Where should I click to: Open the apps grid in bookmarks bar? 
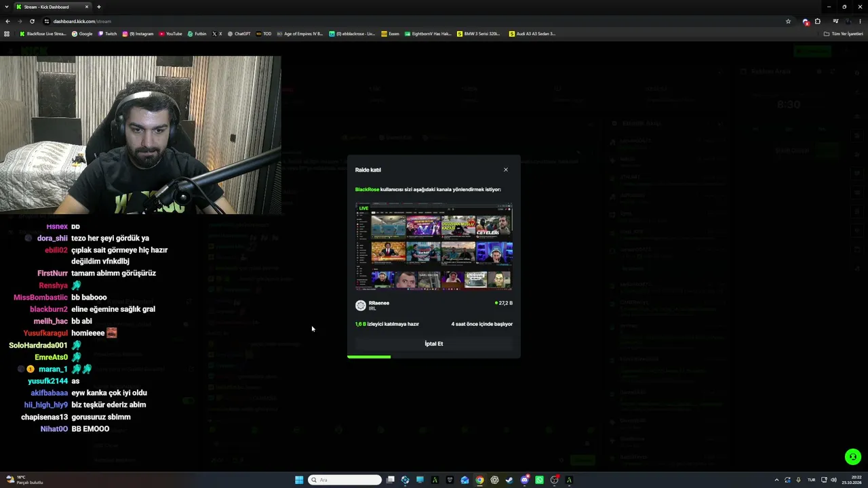click(x=7, y=33)
